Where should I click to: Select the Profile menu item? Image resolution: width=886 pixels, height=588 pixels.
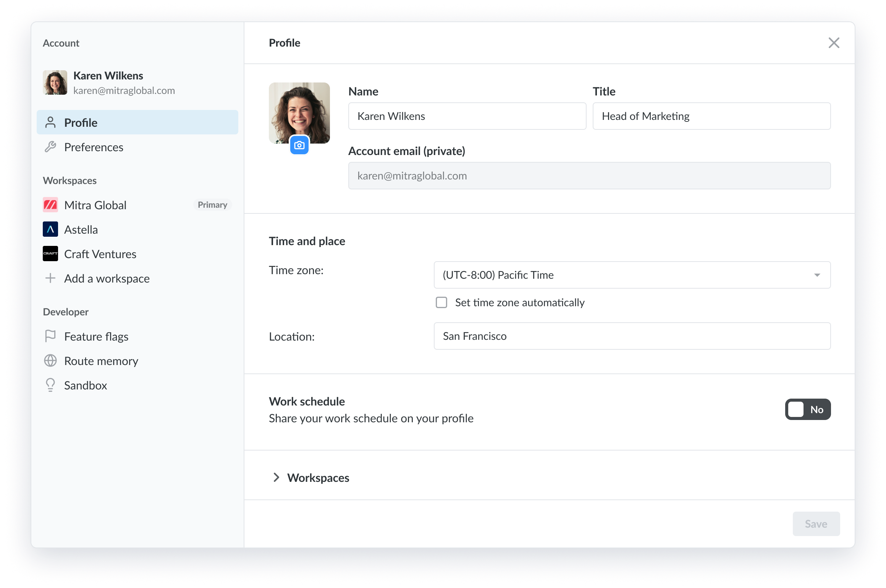137,123
